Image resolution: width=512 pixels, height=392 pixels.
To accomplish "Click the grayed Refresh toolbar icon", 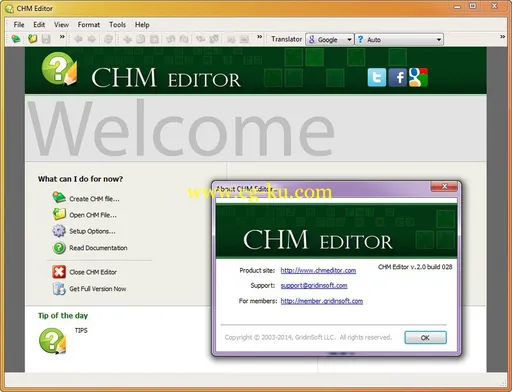I will [x=108, y=39].
